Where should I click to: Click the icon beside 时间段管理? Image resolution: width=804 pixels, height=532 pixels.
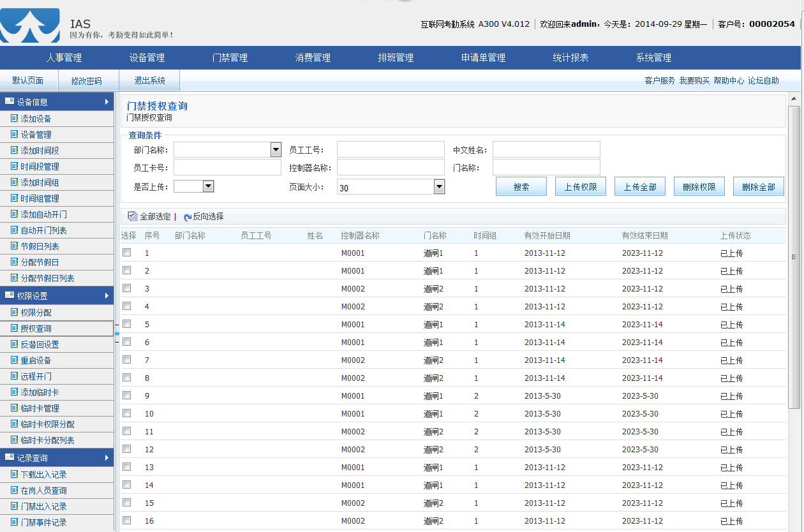(14, 166)
